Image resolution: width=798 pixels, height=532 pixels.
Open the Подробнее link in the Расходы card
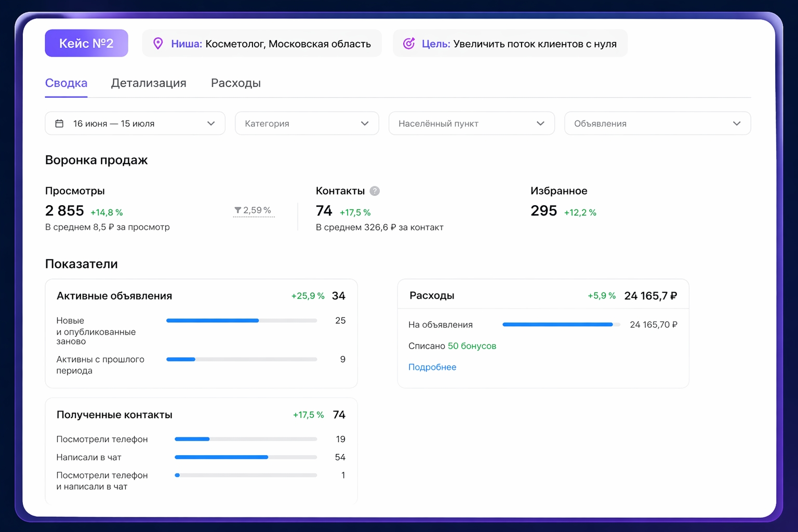[432, 367]
